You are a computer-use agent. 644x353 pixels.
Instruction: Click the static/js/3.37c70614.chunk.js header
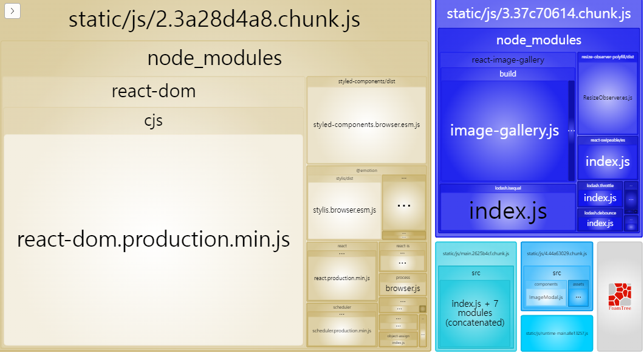[x=538, y=13]
